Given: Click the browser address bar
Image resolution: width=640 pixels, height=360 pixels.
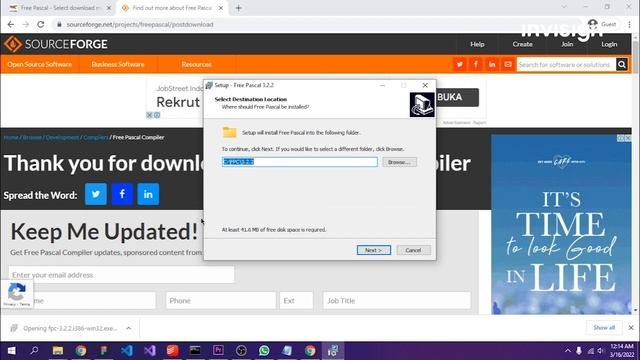Looking at the screenshot, I should (x=318, y=24).
